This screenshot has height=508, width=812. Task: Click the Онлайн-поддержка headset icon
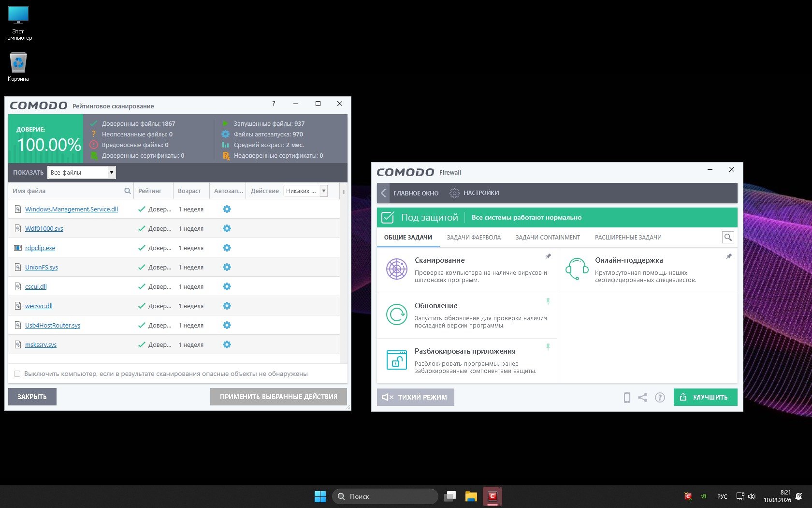point(577,269)
